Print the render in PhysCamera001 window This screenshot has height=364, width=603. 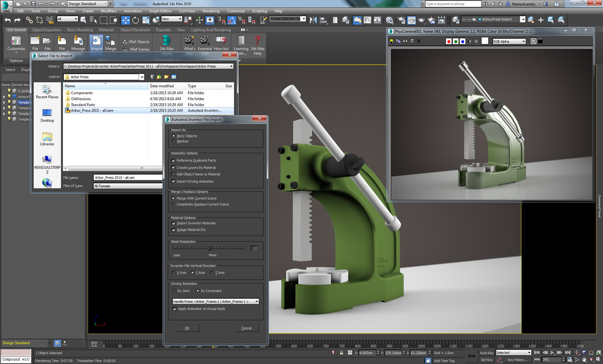point(412,41)
